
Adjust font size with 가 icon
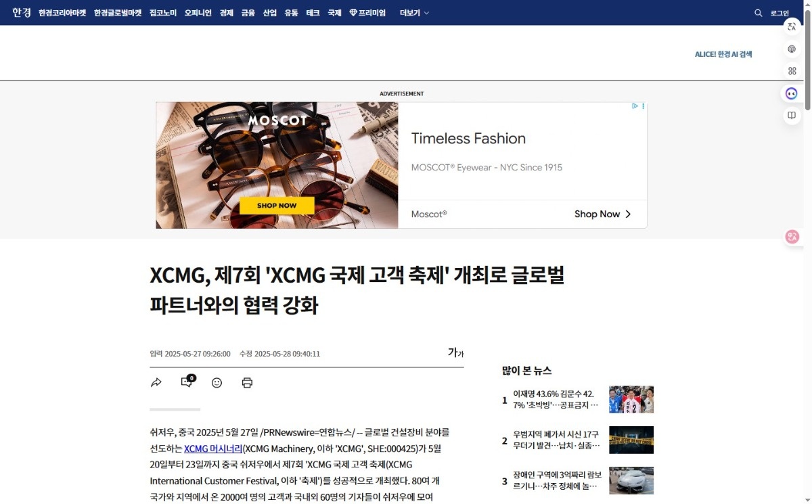455,352
